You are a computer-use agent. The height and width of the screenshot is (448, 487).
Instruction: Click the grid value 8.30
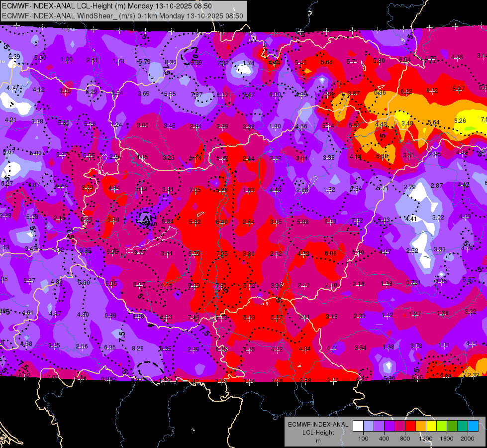pos(171,62)
